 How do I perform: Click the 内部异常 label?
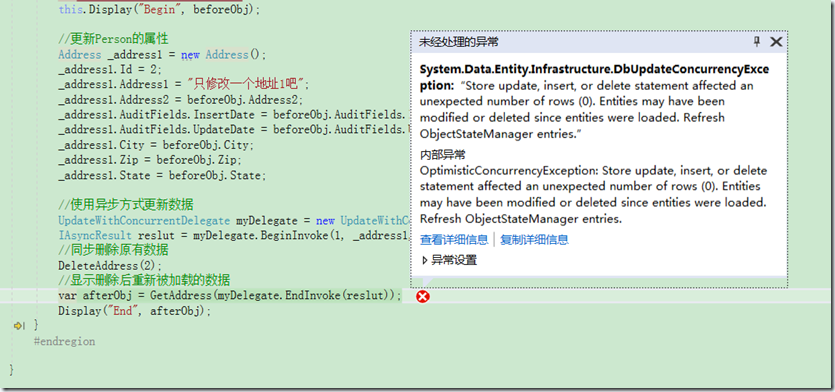(443, 155)
